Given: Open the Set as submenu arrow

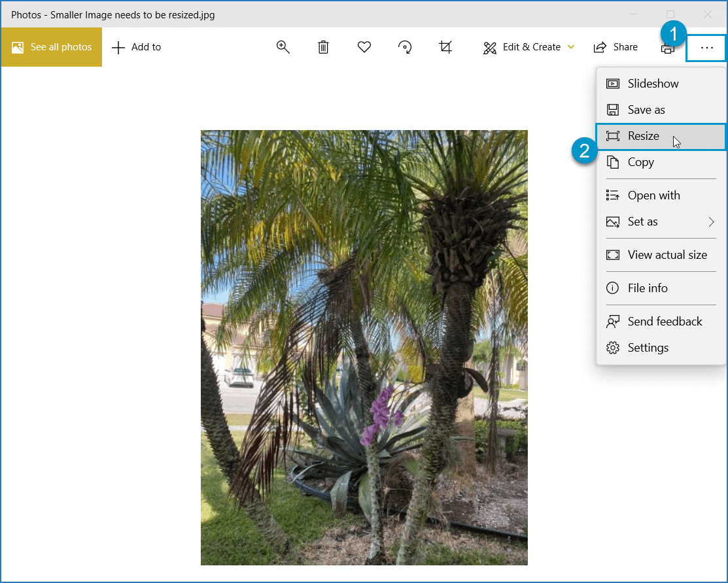Looking at the screenshot, I should (x=711, y=222).
